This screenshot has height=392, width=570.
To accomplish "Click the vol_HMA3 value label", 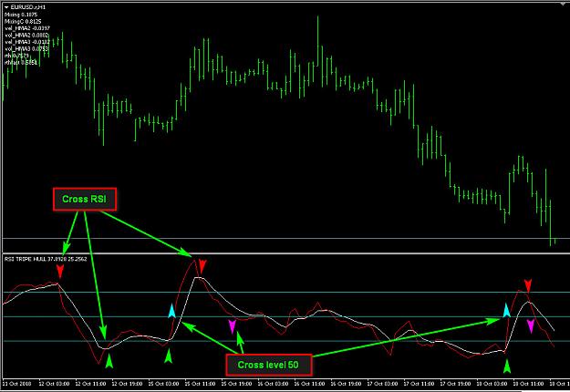I will (x=26, y=48).
